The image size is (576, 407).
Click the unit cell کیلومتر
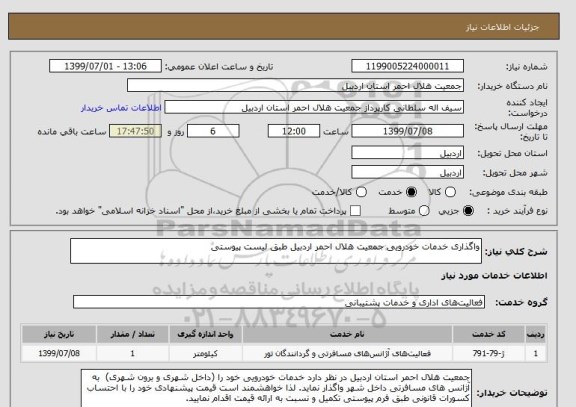pos(205,353)
